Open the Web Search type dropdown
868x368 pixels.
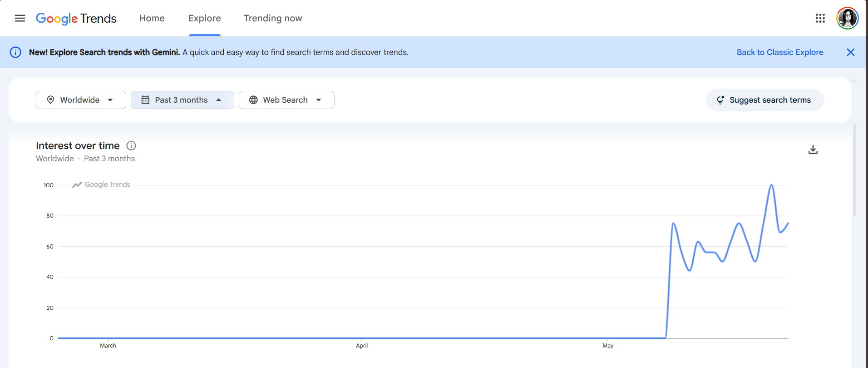coord(286,100)
